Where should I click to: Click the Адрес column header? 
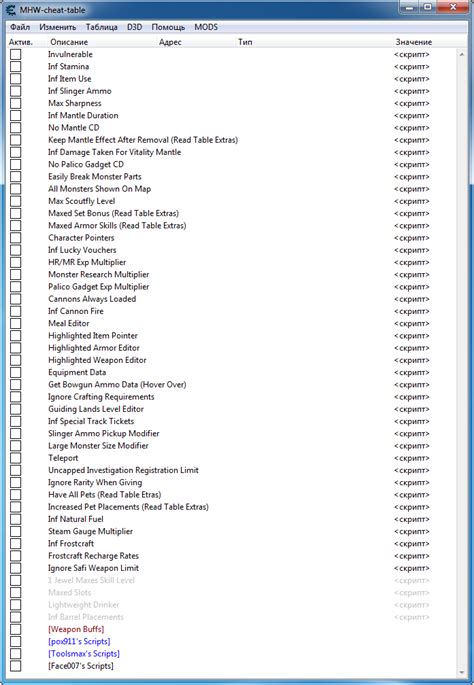(x=170, y=42)
